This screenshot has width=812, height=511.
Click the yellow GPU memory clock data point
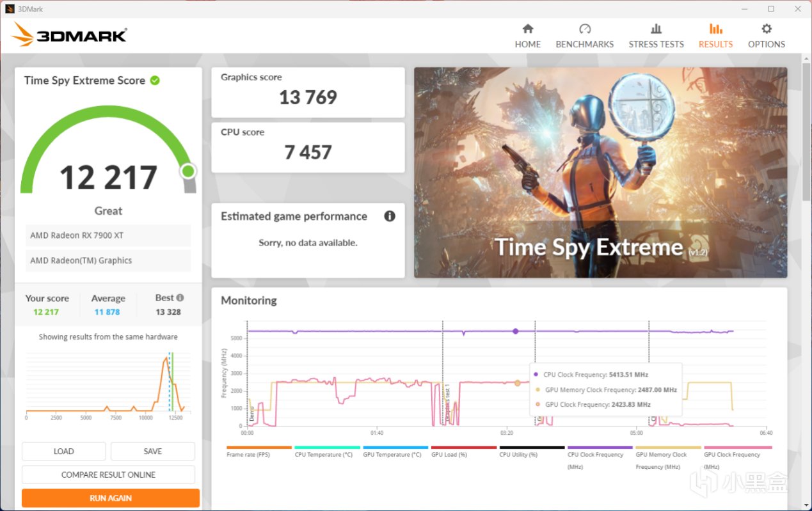(x=518, y=383)
